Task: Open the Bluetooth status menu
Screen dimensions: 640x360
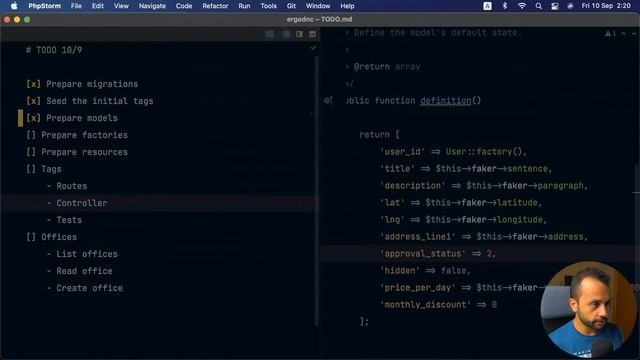Action: (504, 6)
